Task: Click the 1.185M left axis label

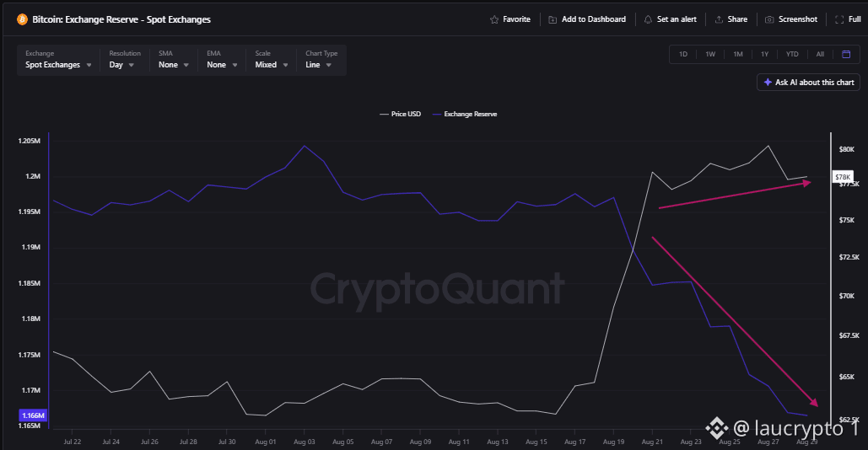Action: point(29,283)
